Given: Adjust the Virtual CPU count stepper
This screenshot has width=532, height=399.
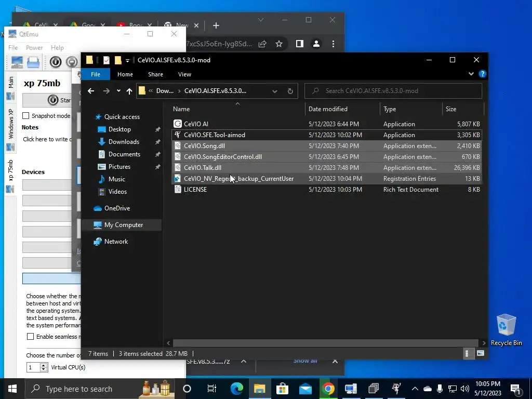Looking at the screenshot, I should (44, 367).
